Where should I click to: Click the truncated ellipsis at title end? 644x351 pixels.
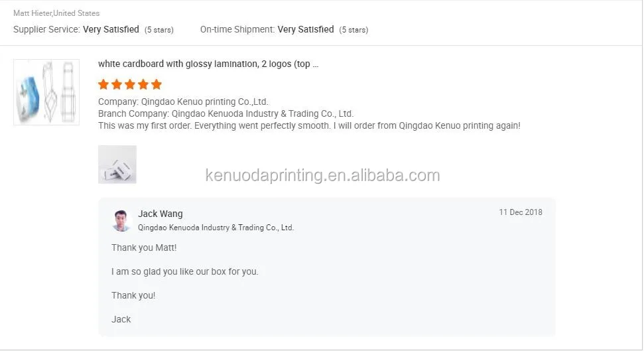click(316, 66)
